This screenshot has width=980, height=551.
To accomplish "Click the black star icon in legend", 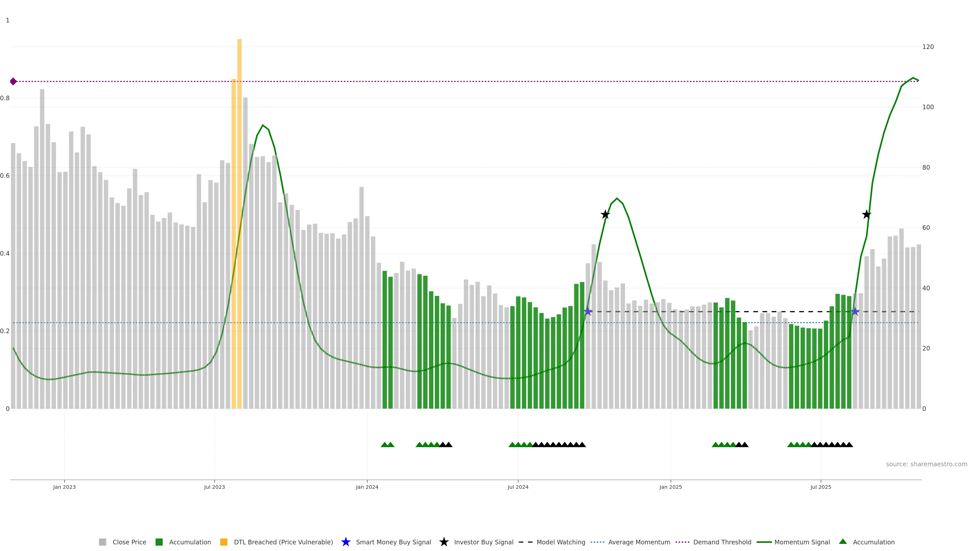I will coord(444,542).
